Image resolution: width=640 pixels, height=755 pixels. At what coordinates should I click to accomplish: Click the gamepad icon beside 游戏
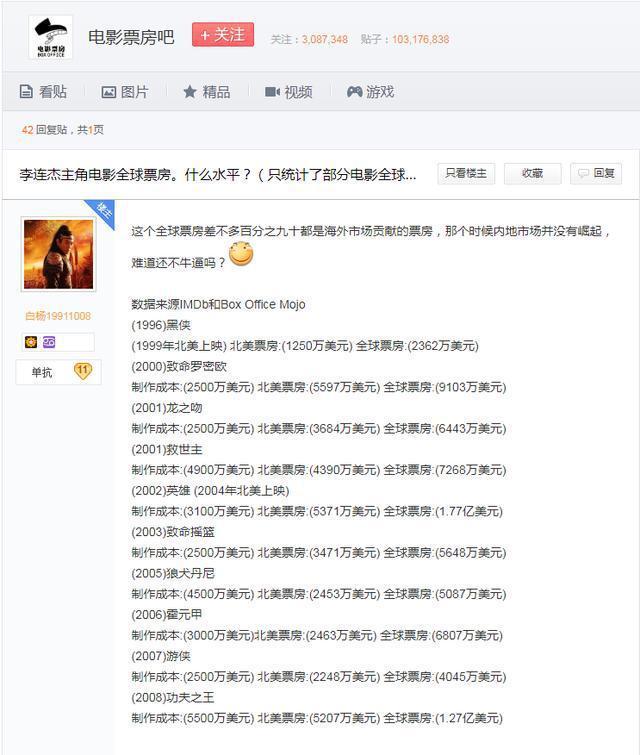pos(354,92)
